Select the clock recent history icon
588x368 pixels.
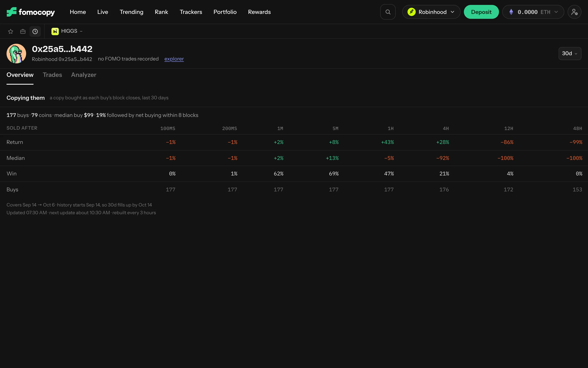(x=35, y=31)
